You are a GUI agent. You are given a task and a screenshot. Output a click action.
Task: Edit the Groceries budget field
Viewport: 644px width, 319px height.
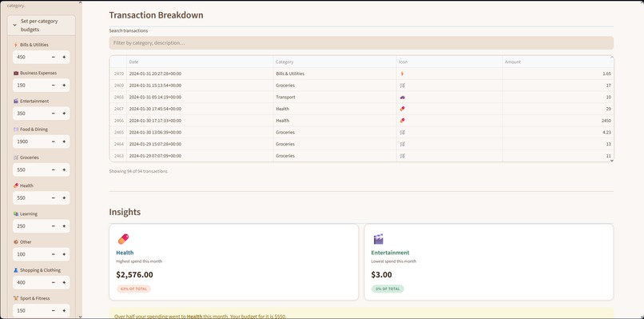[x=30, y=169]
